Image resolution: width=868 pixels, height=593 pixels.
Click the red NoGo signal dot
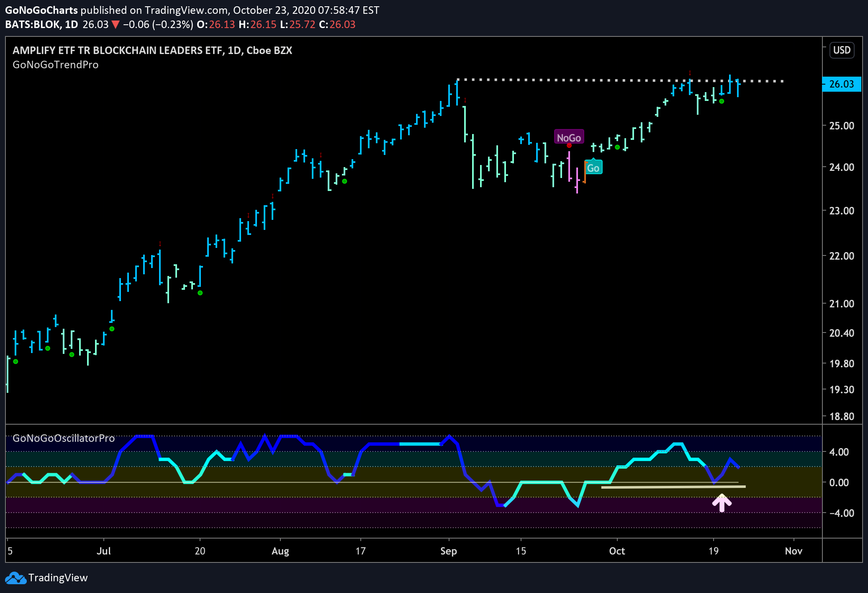point(569,145)
